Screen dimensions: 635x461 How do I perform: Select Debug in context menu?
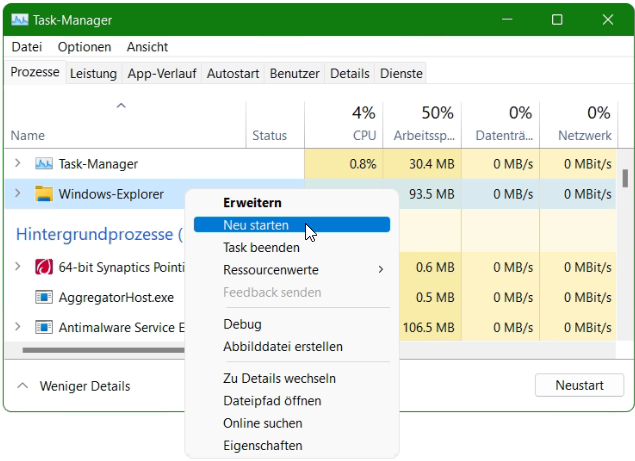(292, 324)
